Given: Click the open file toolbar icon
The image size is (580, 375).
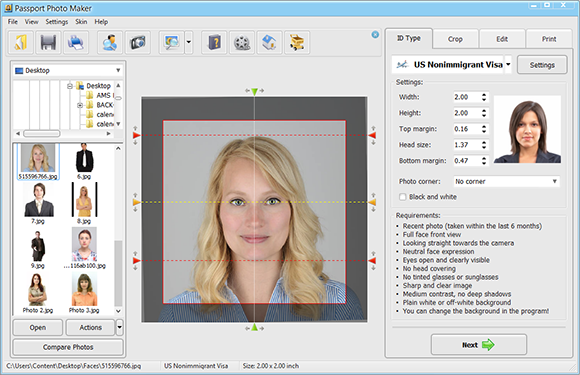Looking at the screenshot, I should [x=21, y=43].
